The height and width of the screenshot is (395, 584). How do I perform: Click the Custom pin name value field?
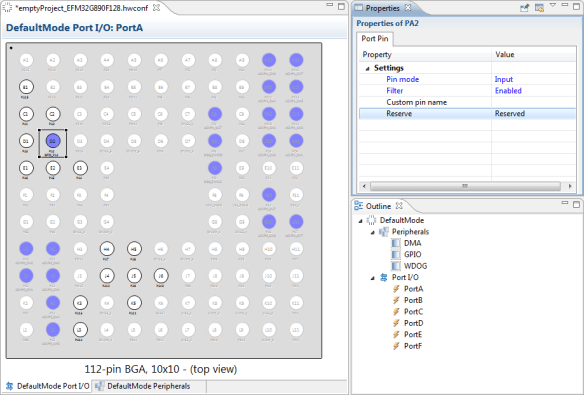[534, 102]
